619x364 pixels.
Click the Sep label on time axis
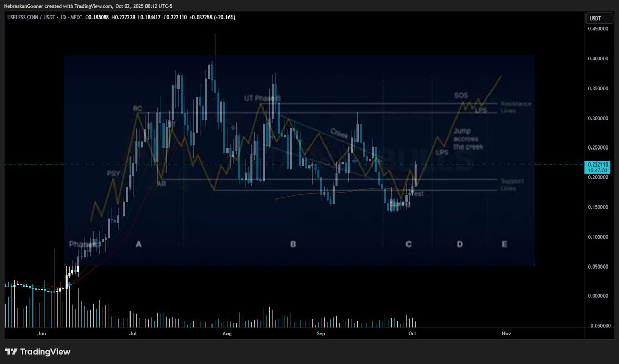click(x=321, y=334)
